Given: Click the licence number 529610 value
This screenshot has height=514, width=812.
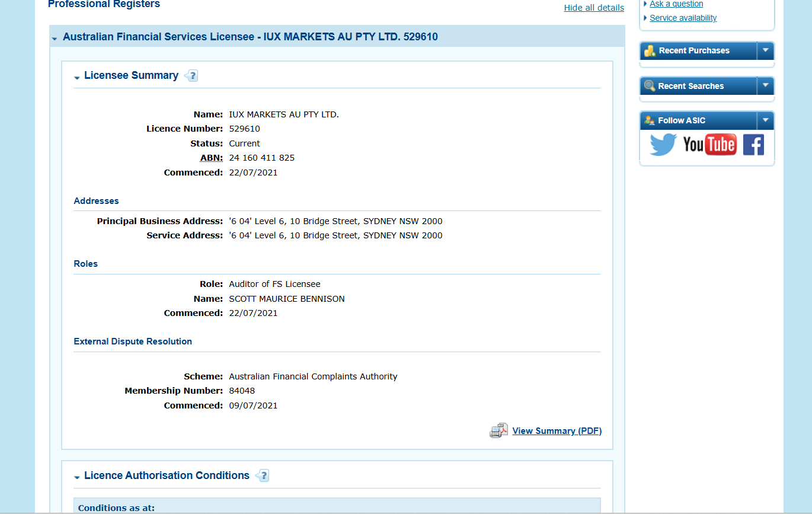Looking at the screenshot, I should 245,129.
